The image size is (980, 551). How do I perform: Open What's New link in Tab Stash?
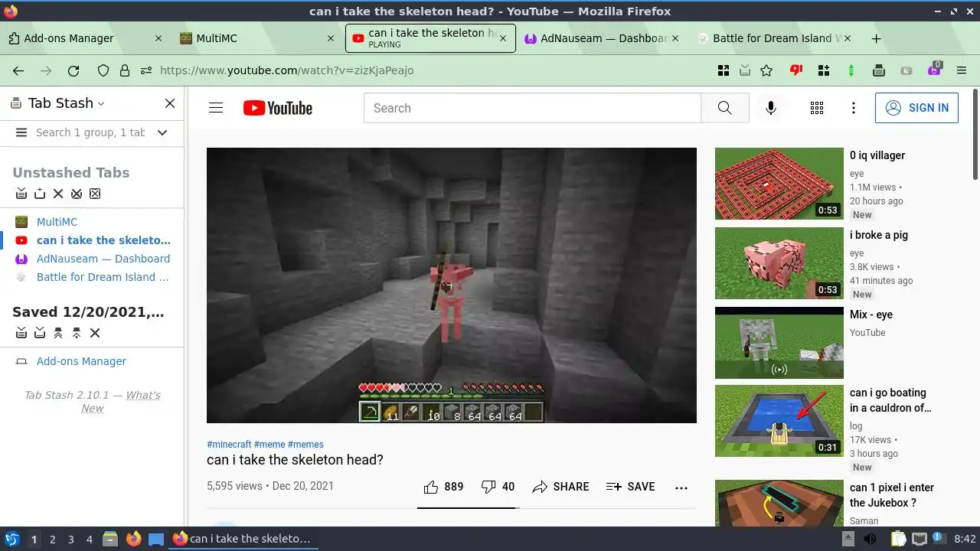[121, 402]
